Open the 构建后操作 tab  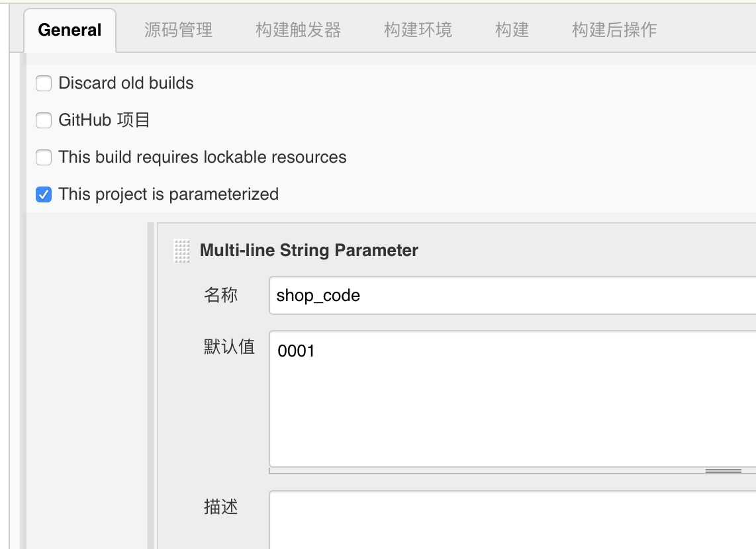614,30
